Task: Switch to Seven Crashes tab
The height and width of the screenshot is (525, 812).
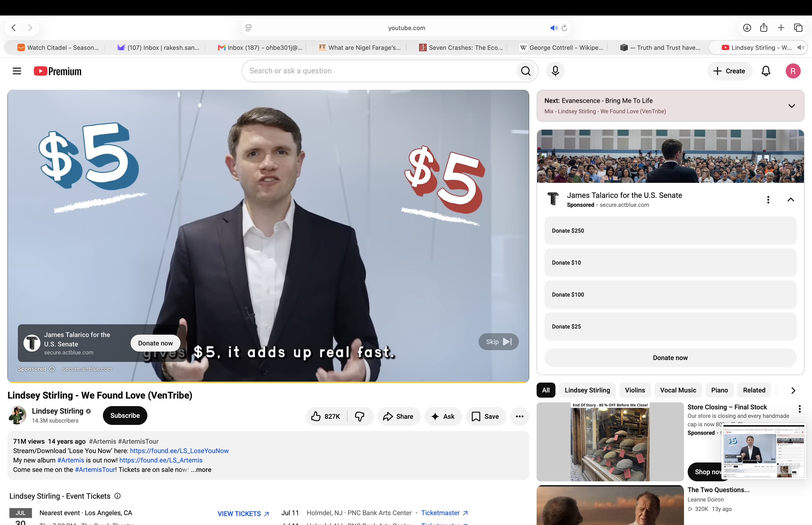Action: coord(461,48)
